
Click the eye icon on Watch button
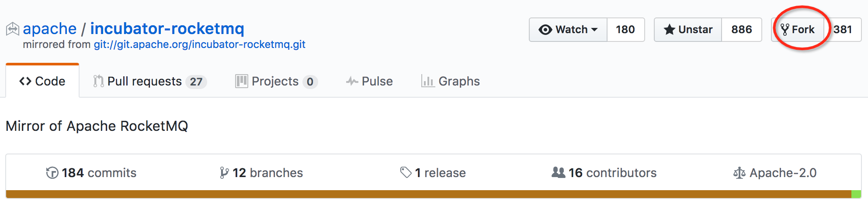pos(545,30)
